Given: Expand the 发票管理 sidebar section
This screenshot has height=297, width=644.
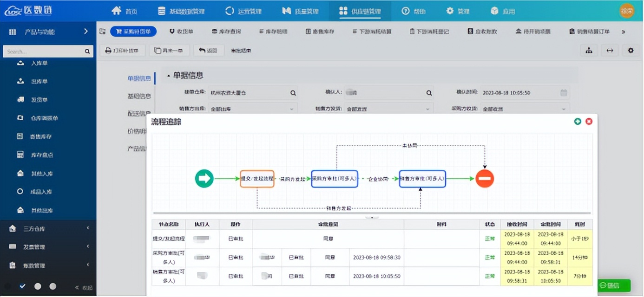Looking at the screenshot, I should coord(35,247).
